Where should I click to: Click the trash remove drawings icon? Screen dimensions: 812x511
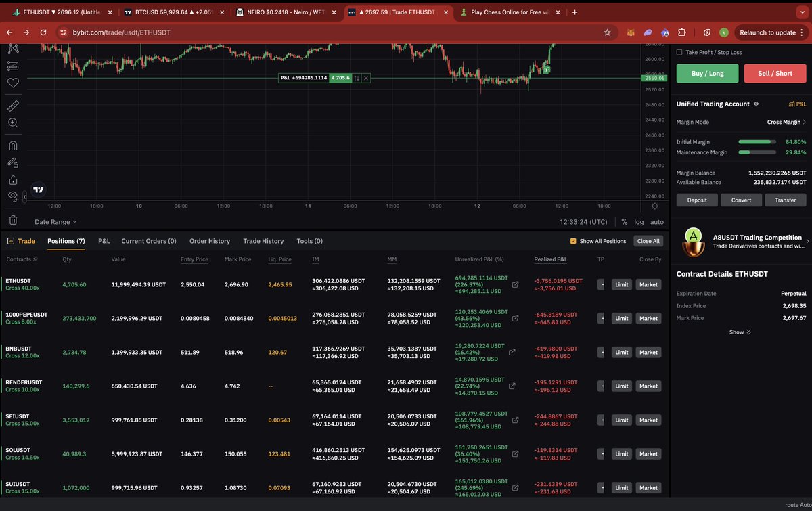tap(13, 220)
